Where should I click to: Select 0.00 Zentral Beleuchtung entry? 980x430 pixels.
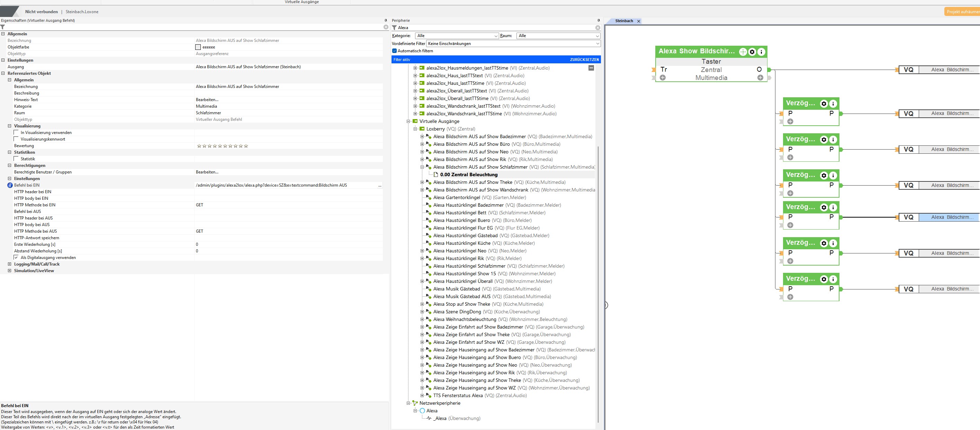coord(469,174)
